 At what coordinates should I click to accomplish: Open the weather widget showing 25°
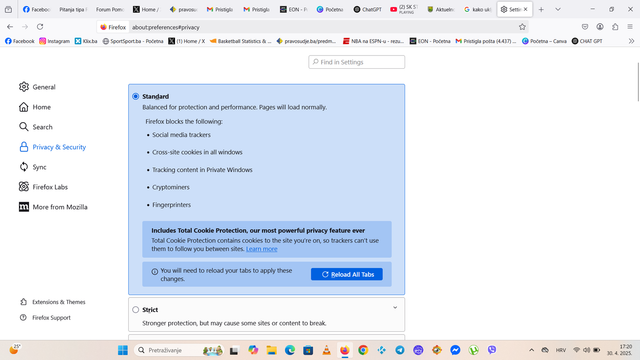coord(14,349)
